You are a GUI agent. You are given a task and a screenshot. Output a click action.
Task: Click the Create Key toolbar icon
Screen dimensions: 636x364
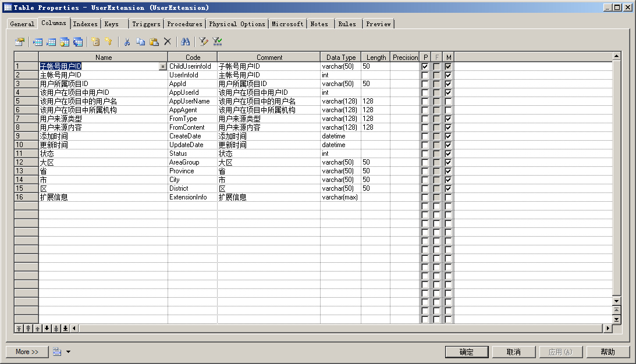(x=108, y=42)
